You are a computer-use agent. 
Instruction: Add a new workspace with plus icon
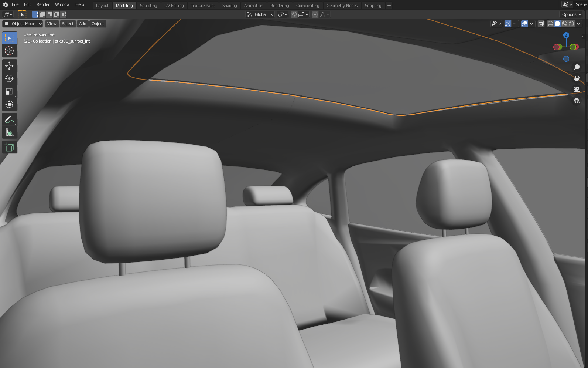[389, 6]
